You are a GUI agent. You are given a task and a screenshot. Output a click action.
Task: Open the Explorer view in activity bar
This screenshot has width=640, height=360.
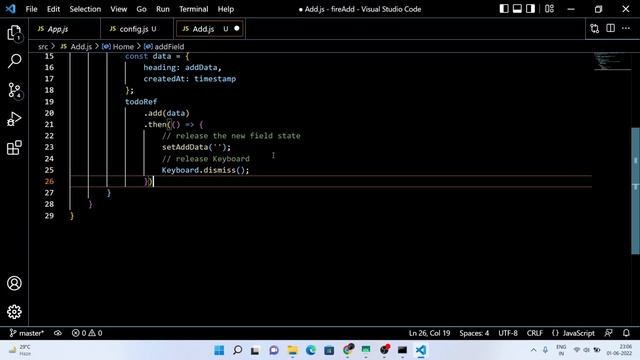(14, 33)
